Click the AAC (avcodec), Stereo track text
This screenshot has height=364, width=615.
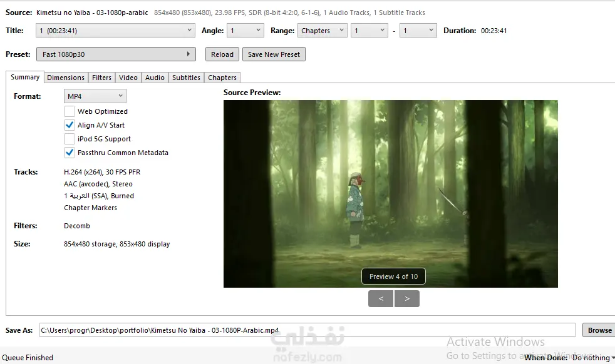pos(98,184)
